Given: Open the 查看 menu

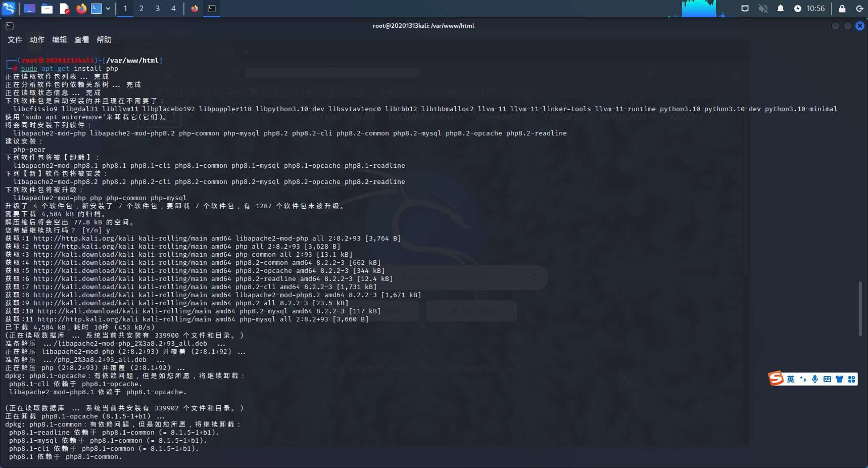Looking at the screenshot, I should click(82, 40).
